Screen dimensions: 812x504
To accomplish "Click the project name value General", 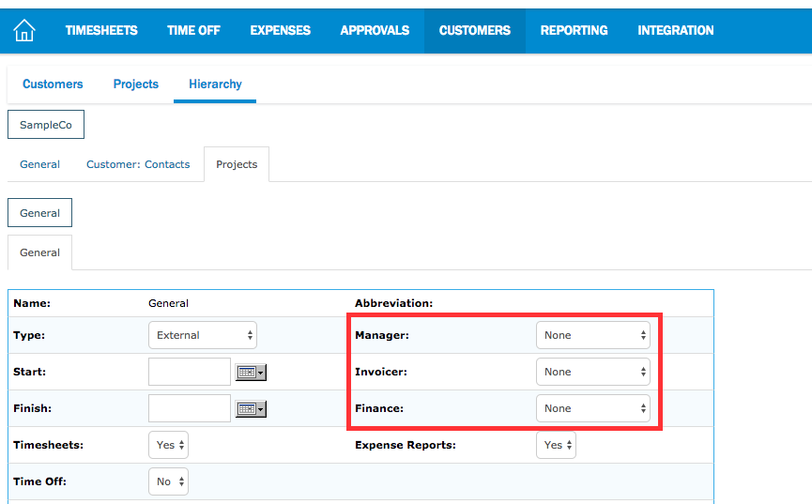I will click(168, 303).
